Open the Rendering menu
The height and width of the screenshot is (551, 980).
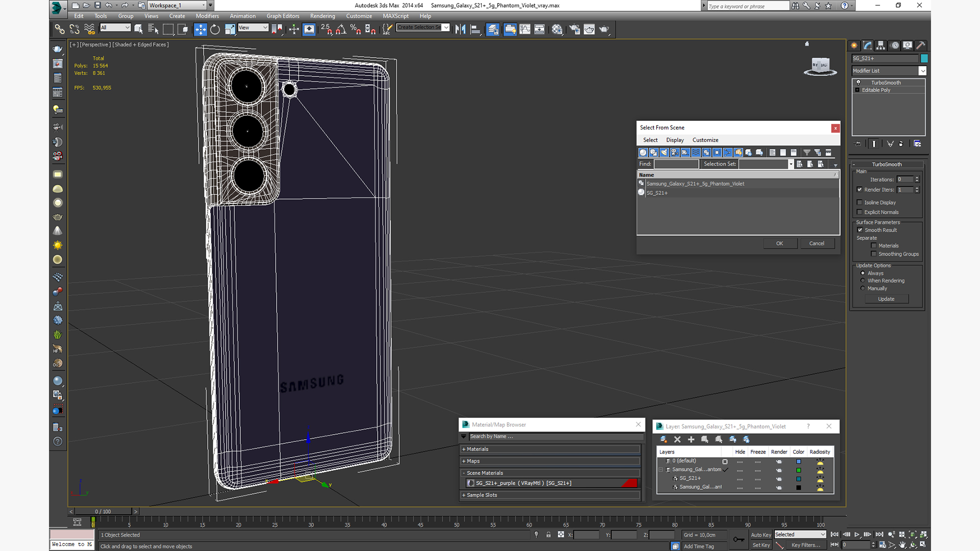(322, 16)
